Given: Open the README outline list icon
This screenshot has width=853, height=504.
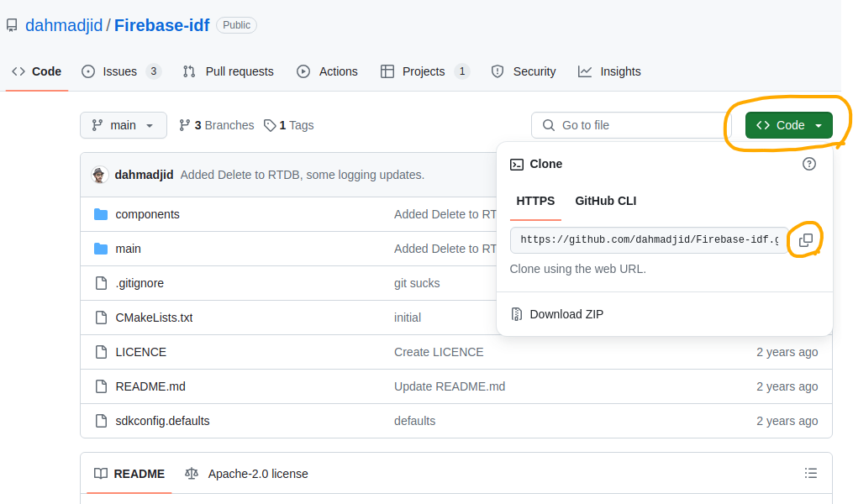Looking at the screenshot, I should (811, 473).
